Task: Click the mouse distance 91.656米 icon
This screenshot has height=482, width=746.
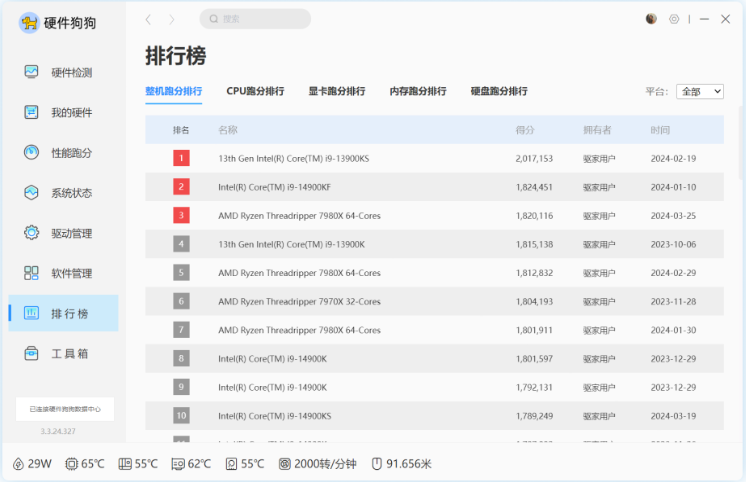Action: (x=376, y=464)
